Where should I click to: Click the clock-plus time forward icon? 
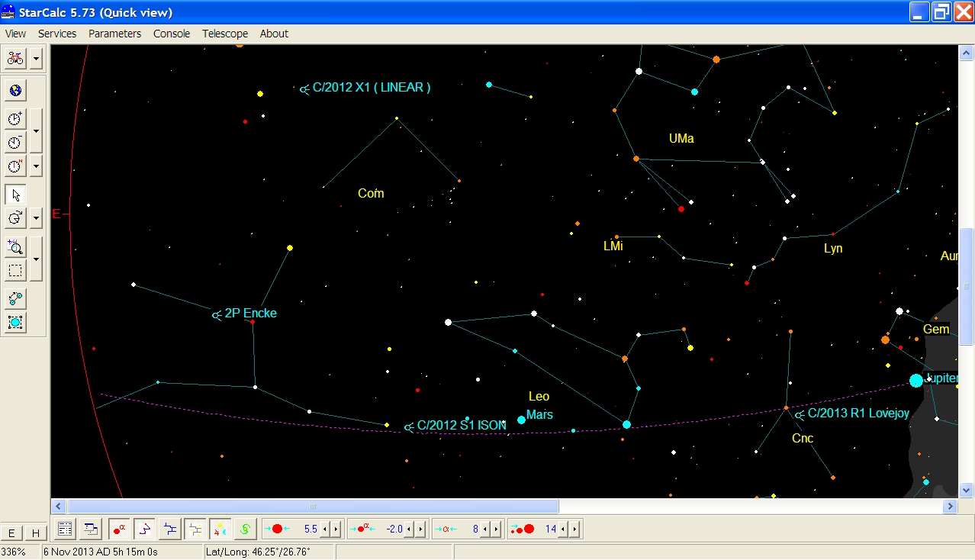click(x=15, y=119)
